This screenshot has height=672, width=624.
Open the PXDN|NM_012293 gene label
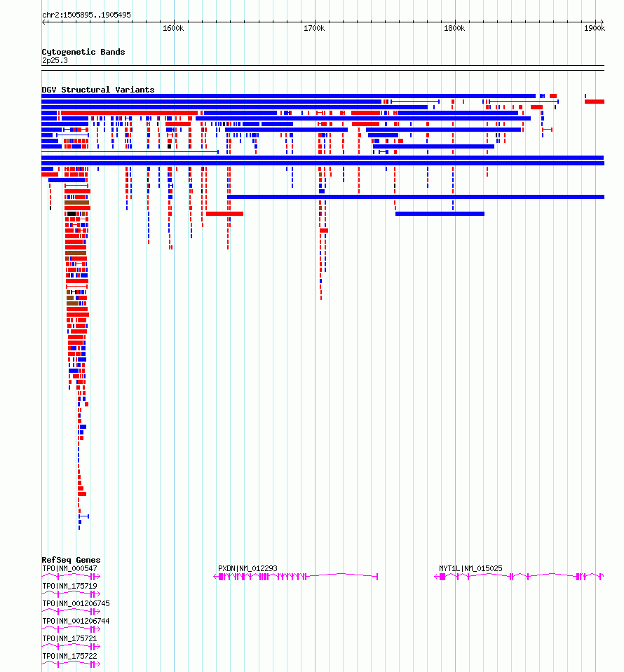point(247,568)
